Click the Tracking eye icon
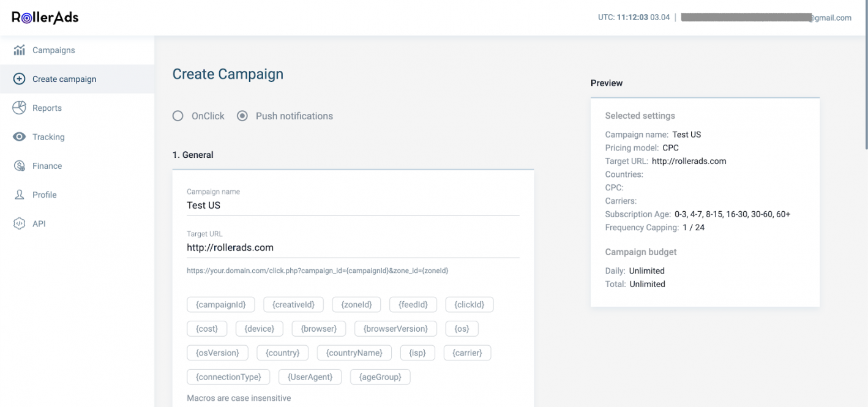 pyautogui.click(x=20, y=137)
